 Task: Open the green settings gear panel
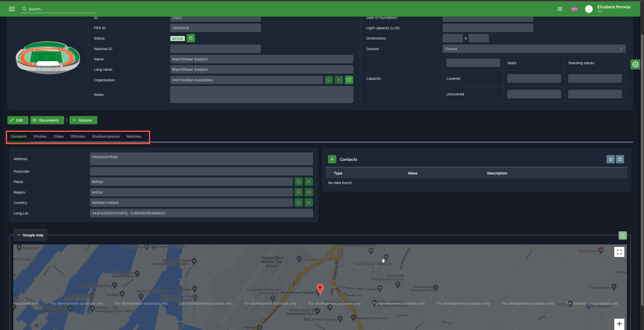635,64
